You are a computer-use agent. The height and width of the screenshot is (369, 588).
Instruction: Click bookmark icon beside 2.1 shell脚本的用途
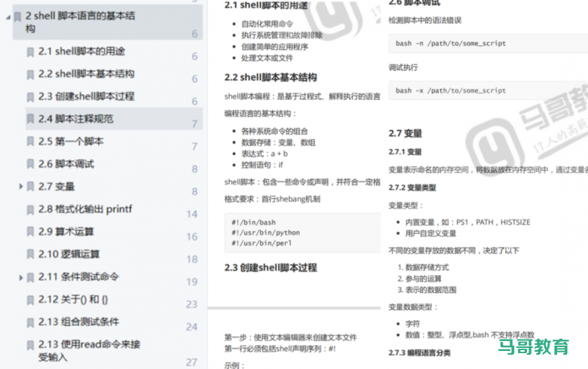30,52
